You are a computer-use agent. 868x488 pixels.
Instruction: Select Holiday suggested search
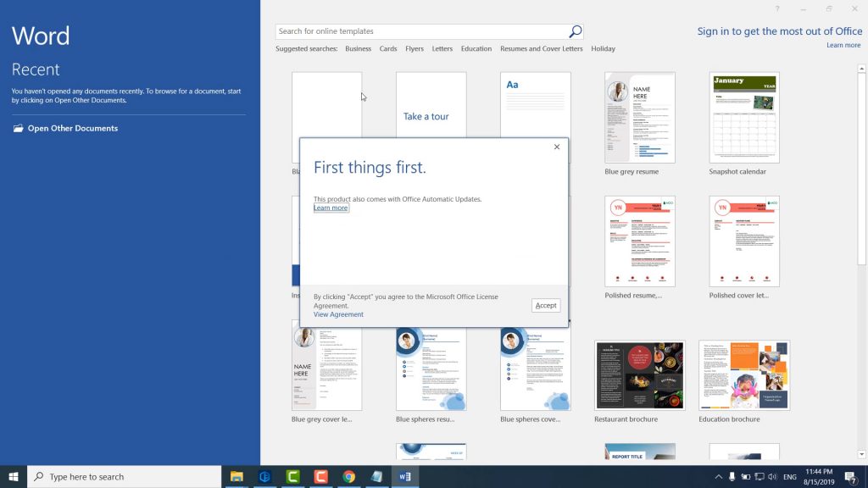[x=603, y=48]
